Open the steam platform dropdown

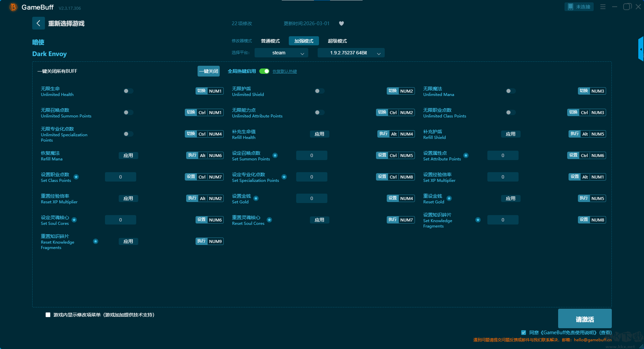(x=281, y=53)
